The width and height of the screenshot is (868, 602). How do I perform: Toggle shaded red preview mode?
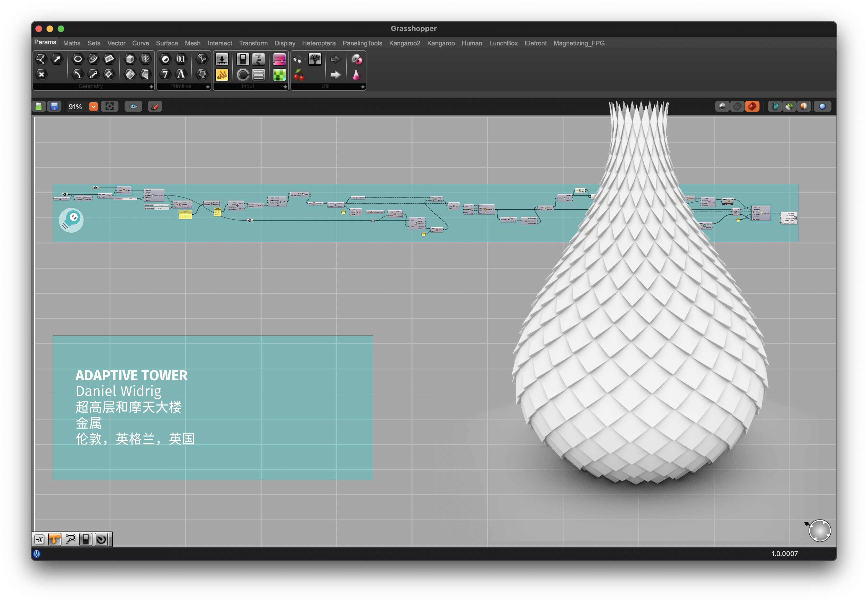coord(752,107)
